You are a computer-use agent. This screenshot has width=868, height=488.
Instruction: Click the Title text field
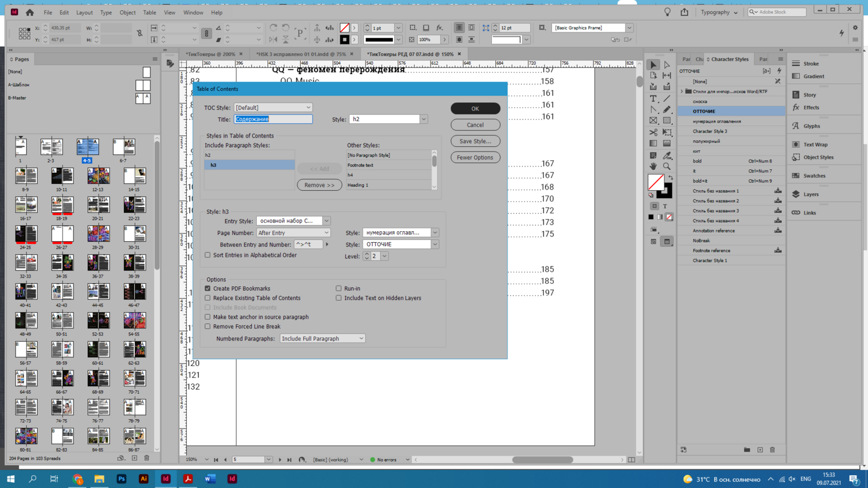tap(273, 119)
